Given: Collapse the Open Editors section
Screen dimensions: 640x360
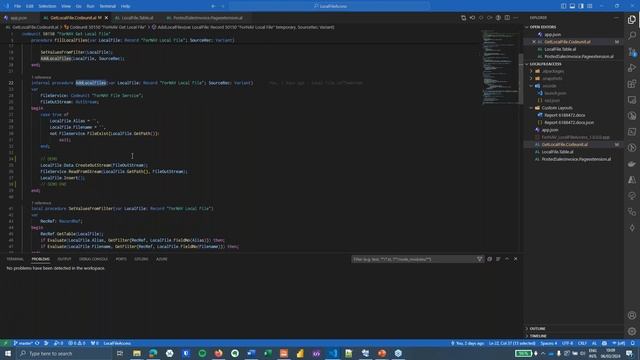Looking at the screenshot, I should pos(543,27).
